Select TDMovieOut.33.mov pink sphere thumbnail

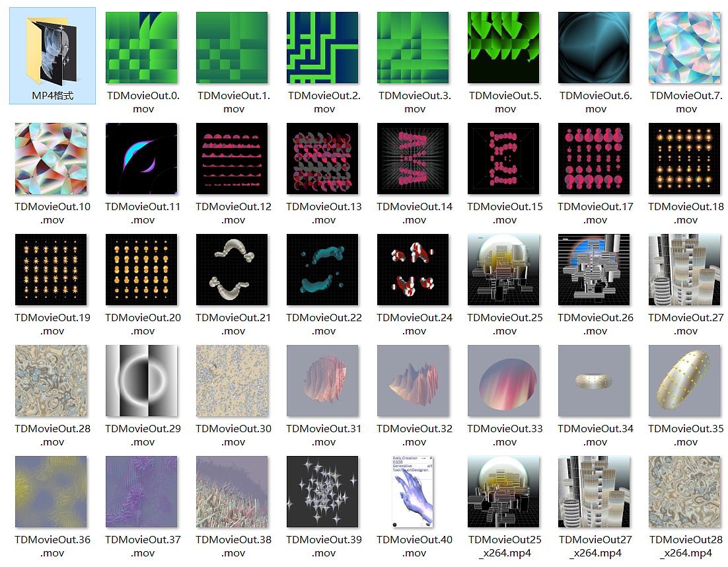(504, 381)
